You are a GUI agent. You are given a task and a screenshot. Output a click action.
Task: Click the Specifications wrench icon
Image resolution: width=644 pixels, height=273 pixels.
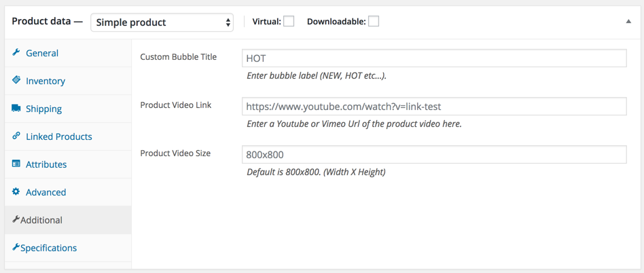(16, 247)
